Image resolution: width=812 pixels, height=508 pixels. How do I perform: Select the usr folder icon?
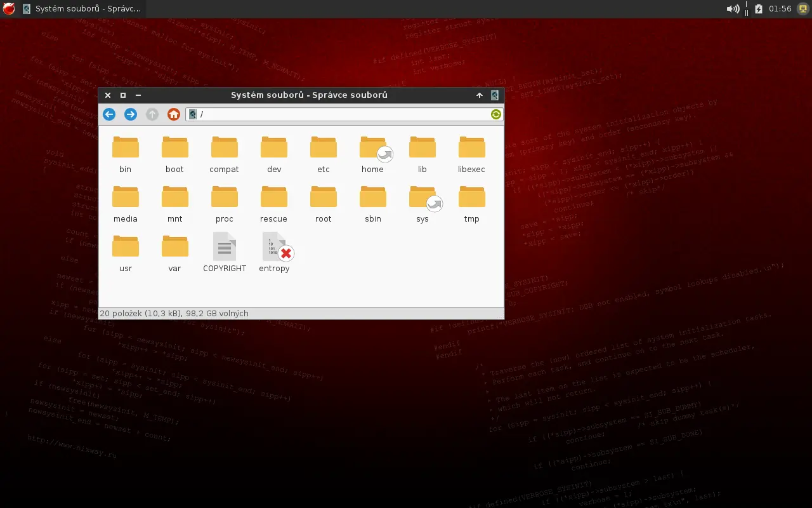click(x=126, y=246)
